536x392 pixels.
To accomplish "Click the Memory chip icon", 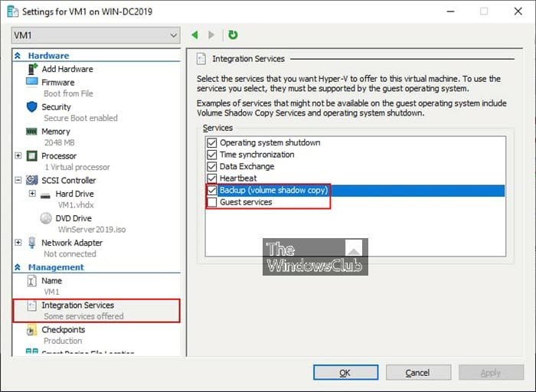I will [x=32, y=132].
